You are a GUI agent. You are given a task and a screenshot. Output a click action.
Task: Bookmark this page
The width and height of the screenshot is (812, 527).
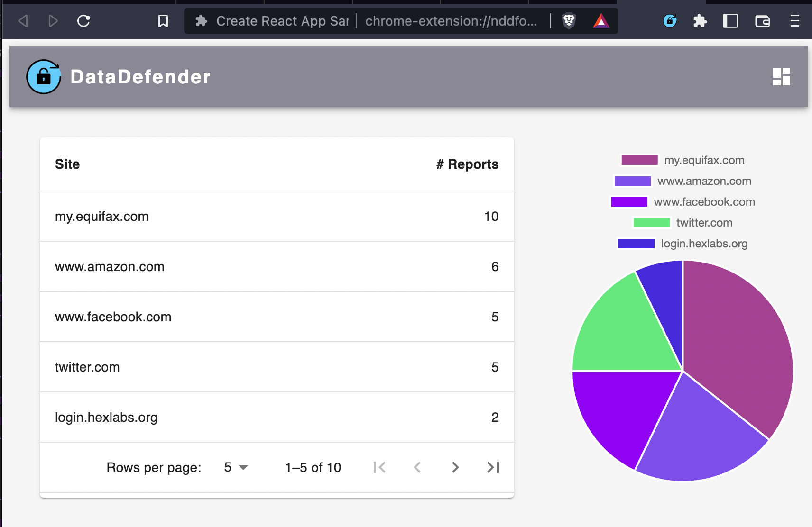click(x=163, y=21)
